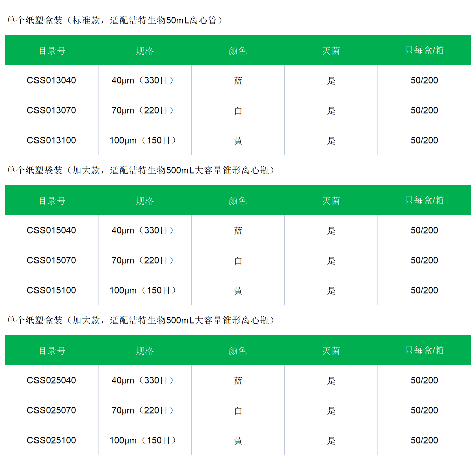The height and width of the screenshot is (460, 476).
Task: Click sterile value 是 in the CSS013100 row
Action: pyautogui.click(x=331, y=141)
